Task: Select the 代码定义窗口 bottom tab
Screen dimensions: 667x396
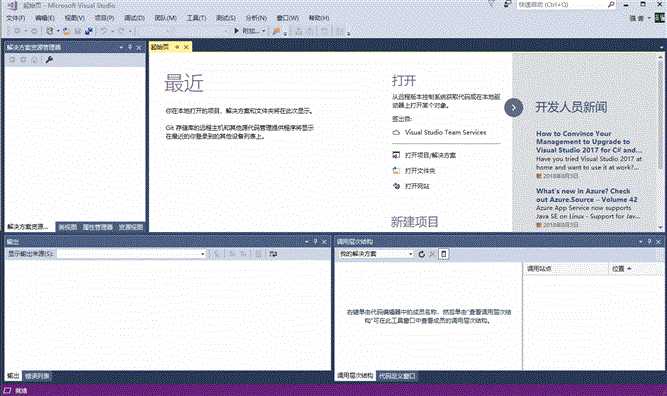Action: pos(397,376)
